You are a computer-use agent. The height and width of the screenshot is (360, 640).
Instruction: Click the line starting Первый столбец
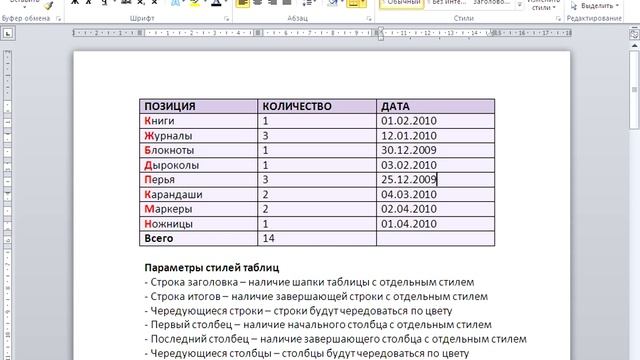tap(318, 324)
